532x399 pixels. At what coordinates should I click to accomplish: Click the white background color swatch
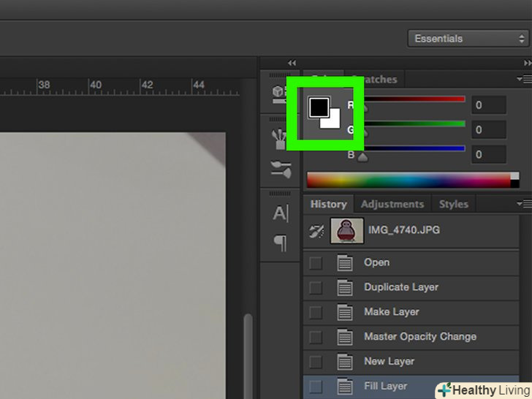point(332,120)
